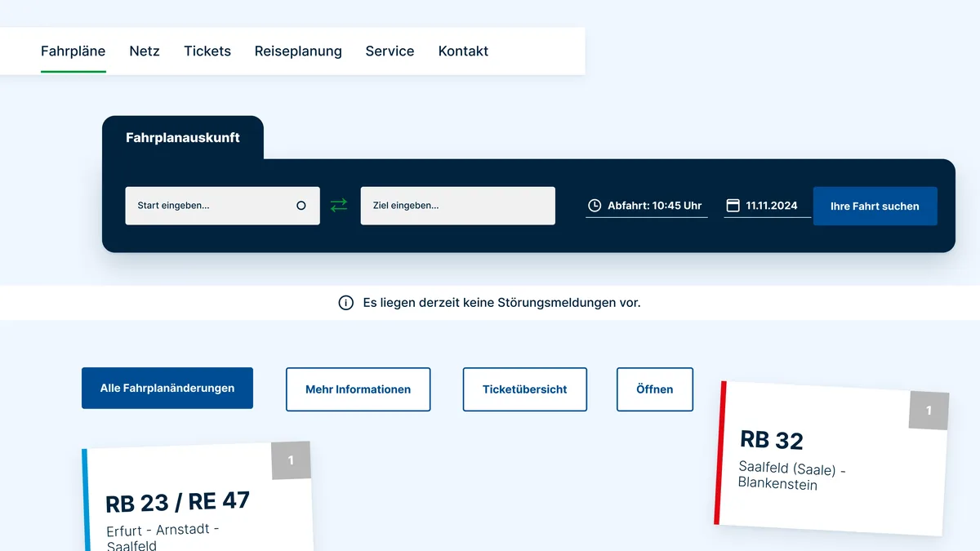Open the Tickets menu item
This screenshot has height=551, width=980.
[207, 51]
